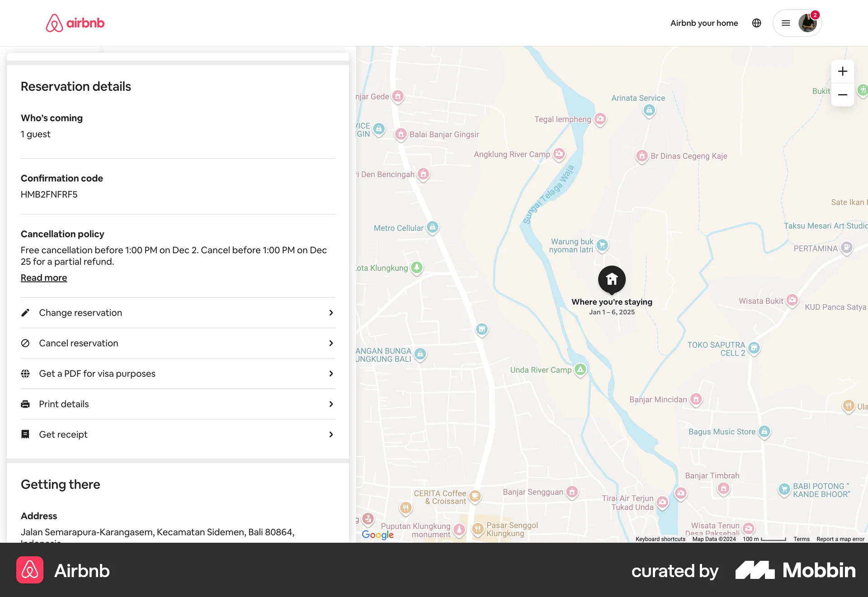Viewport: 868px width, 597px height.
Task: Select the pencil icon for Change reservation
Action: (x=26, y=312)
